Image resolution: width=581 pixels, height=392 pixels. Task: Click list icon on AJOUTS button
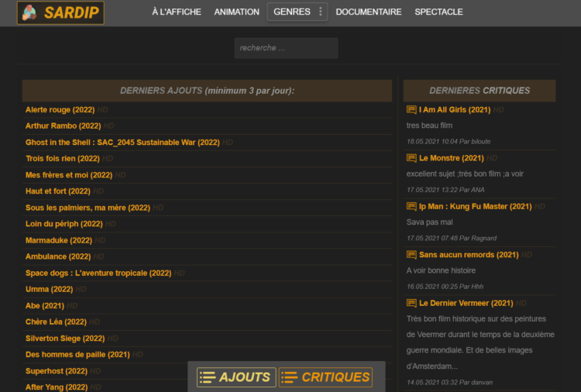click(208, 377)
